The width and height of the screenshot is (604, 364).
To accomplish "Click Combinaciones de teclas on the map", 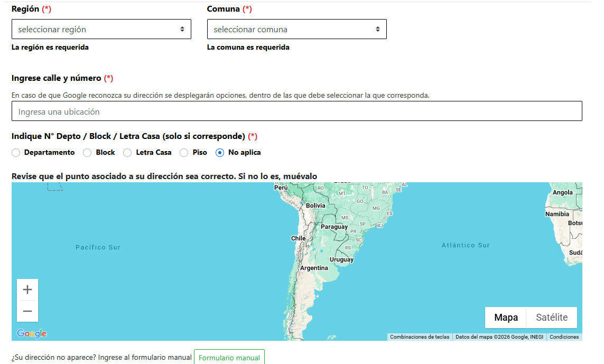I will tap(420, 337).
